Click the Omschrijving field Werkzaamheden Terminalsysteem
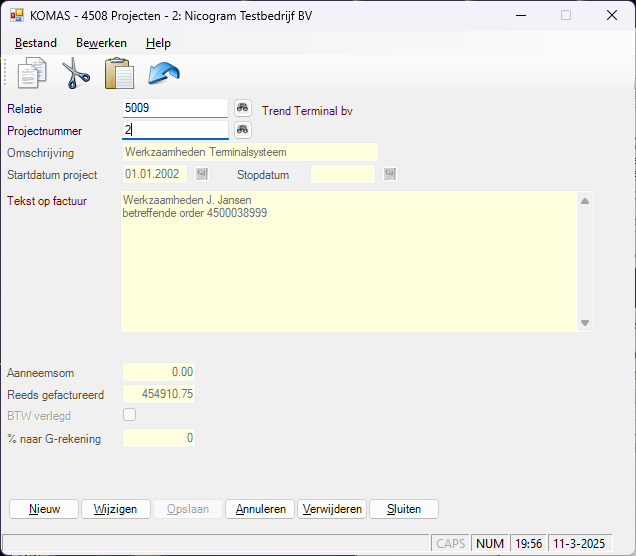The width and height of the screenshot is (636, 556). pyautogui.click(x=250, y=152)
